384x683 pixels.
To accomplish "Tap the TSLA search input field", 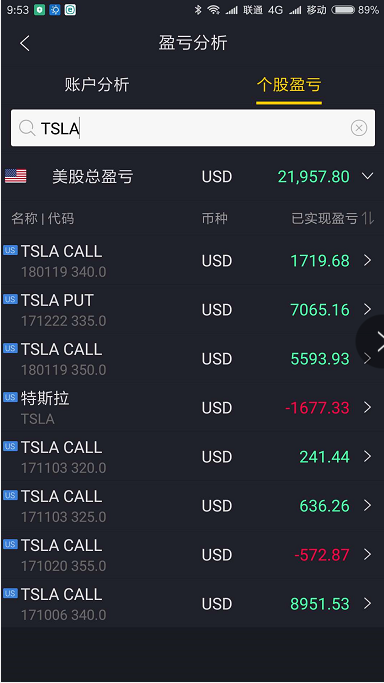I will (192, 128).
